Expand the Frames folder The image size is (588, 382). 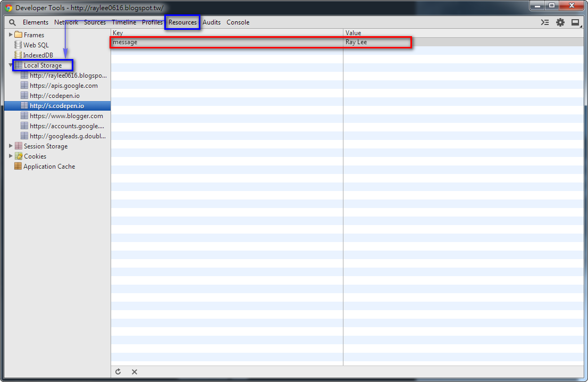10,35
